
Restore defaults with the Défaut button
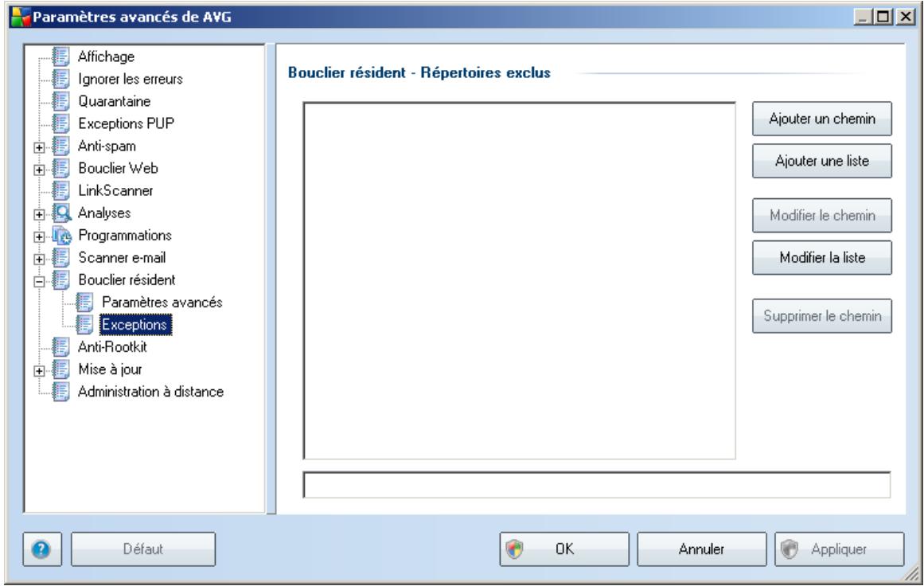[x=143, y=549]
